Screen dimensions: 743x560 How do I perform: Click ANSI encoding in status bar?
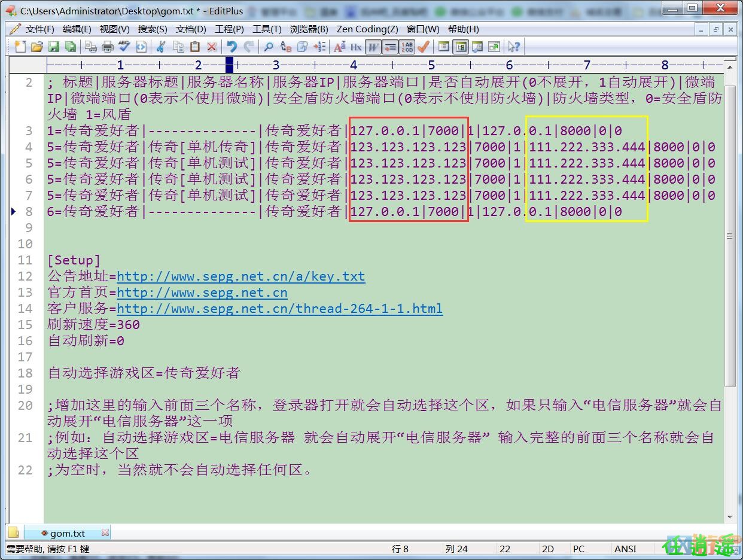(625, 549)
